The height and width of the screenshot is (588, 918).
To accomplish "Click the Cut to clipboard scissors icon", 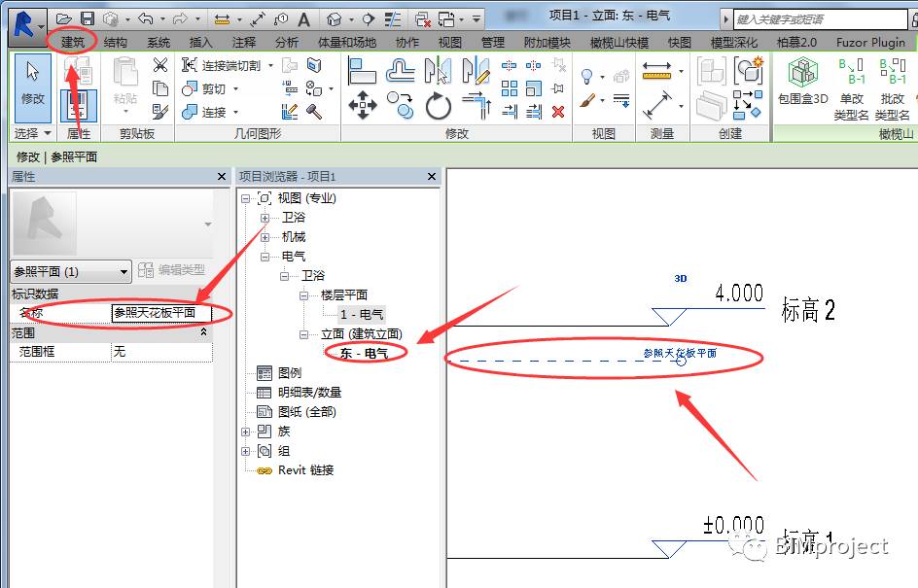I will (x=159, y=64).
